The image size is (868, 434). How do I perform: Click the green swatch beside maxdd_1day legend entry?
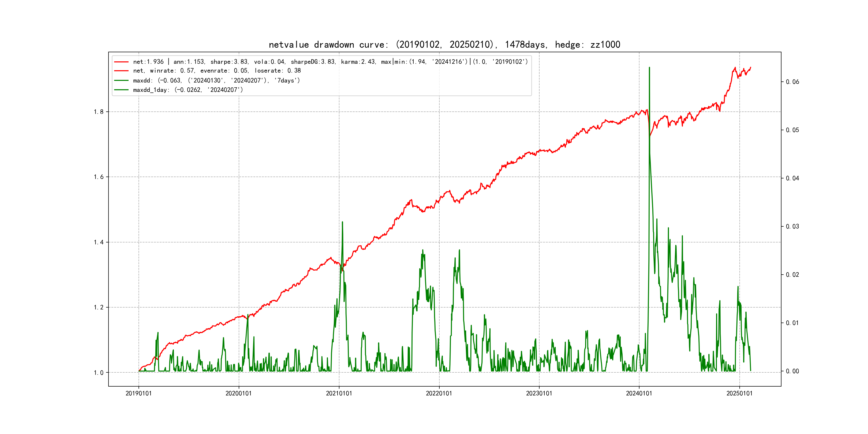tap(121, 90)
